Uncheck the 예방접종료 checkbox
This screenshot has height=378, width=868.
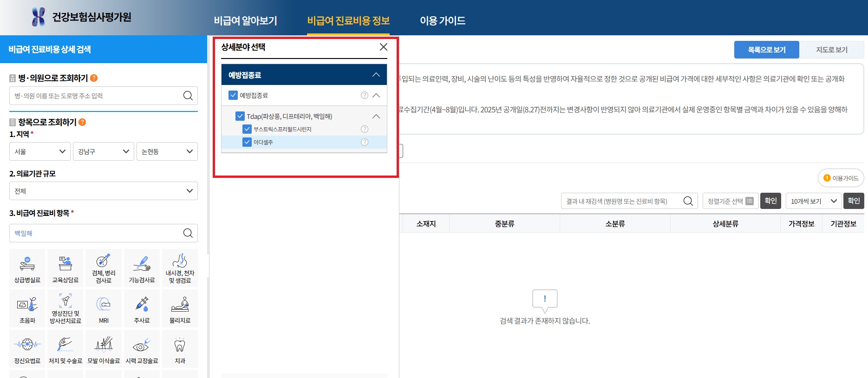tap(233, 95)
